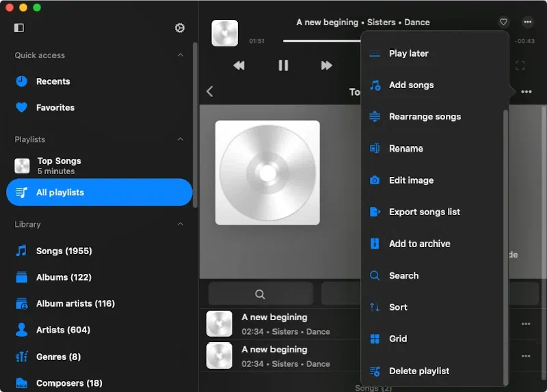
Task: Toggle the sidebar panel icon
Action: [19, 28]
